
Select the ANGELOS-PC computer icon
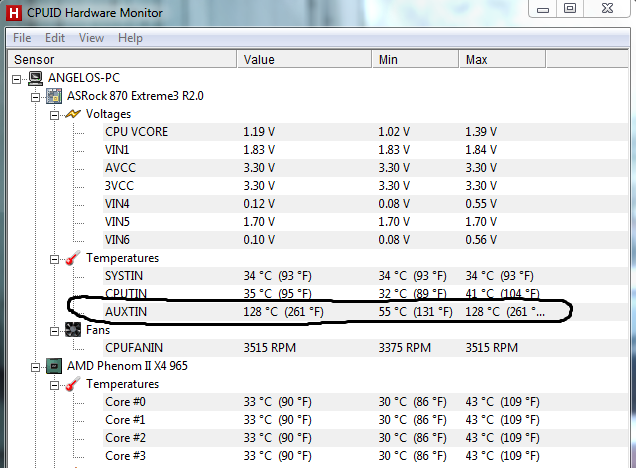(x=35, y=78)
